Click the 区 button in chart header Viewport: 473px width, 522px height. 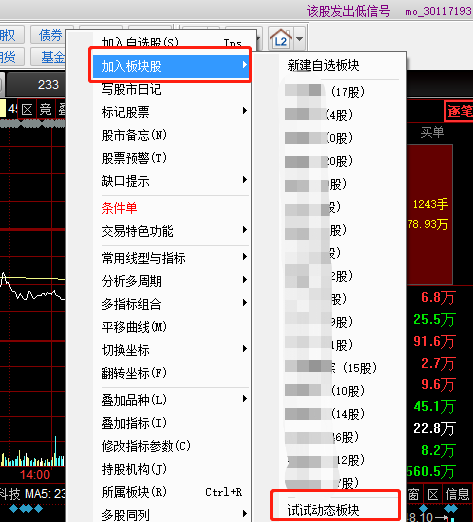tap(27, 109)
